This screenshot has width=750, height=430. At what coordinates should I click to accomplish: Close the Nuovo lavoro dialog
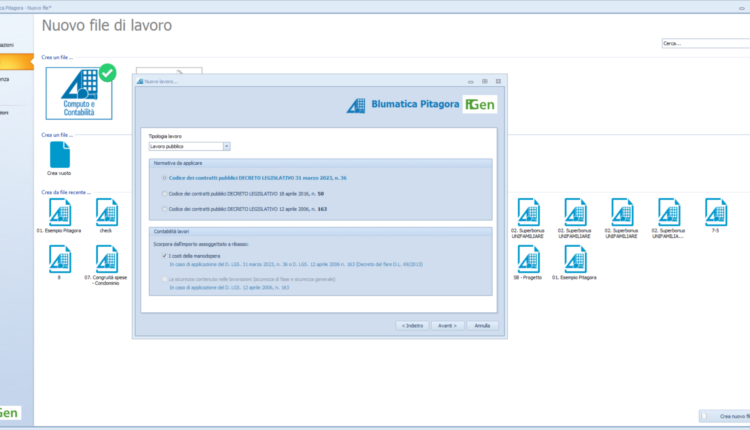coord(498,81)
